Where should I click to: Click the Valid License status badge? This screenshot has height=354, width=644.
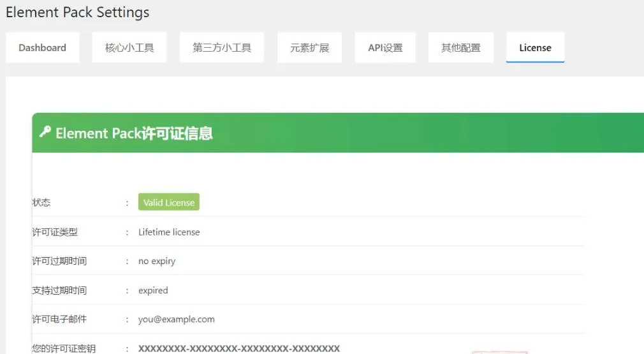point(169,202)
